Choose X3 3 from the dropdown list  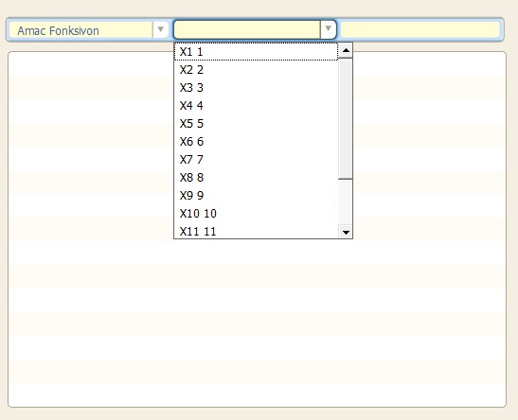click(256, 88)
